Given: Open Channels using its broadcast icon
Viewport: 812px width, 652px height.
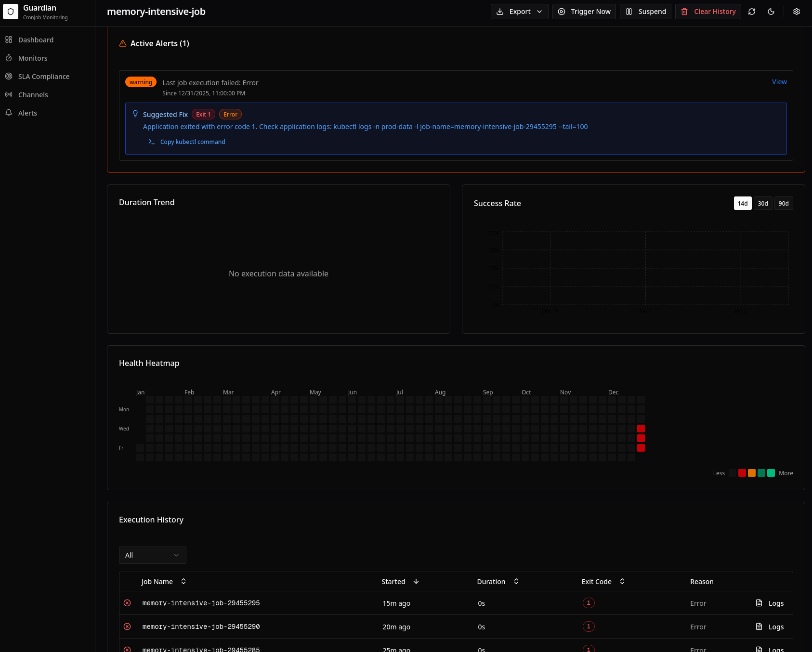Looking at the screenshot, I should point(9,94).
